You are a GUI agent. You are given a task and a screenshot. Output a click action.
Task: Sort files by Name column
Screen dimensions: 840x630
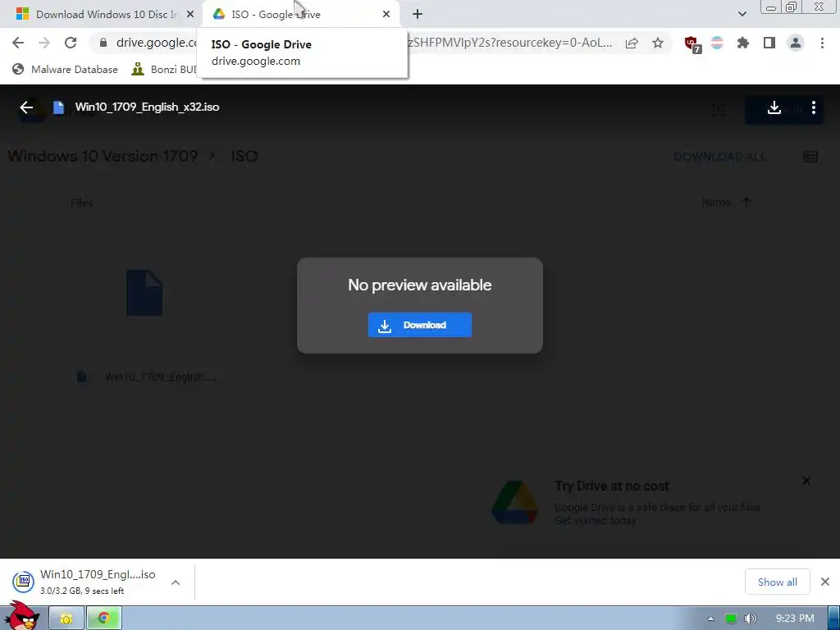[x=716, y=202]
